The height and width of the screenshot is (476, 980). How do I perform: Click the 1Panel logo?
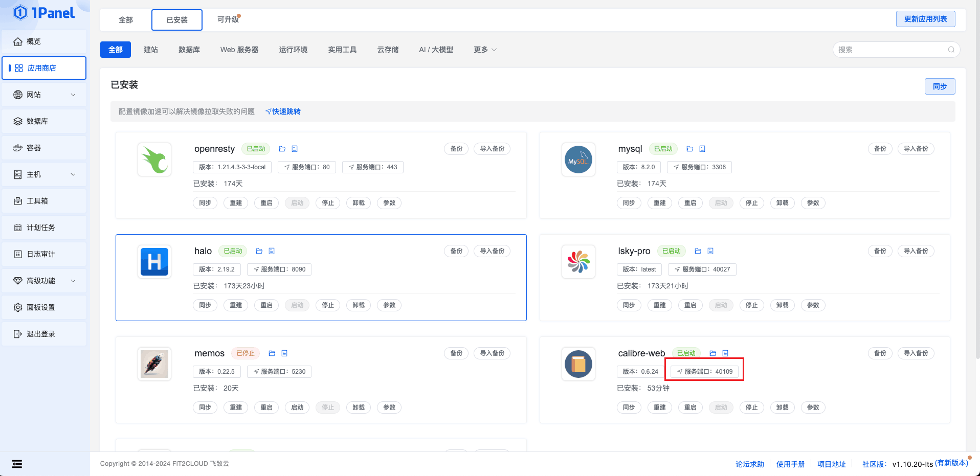[x=44, y=13]
